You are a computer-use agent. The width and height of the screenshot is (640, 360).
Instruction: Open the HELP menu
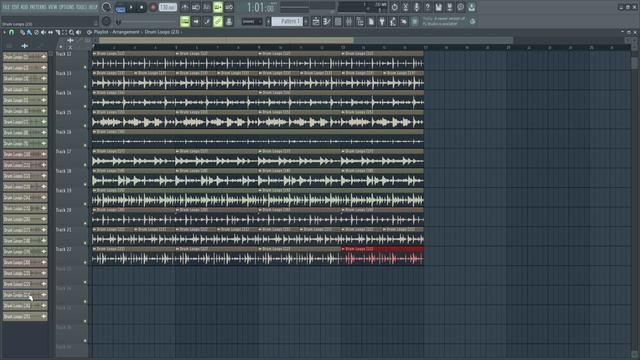click(93, 7)
